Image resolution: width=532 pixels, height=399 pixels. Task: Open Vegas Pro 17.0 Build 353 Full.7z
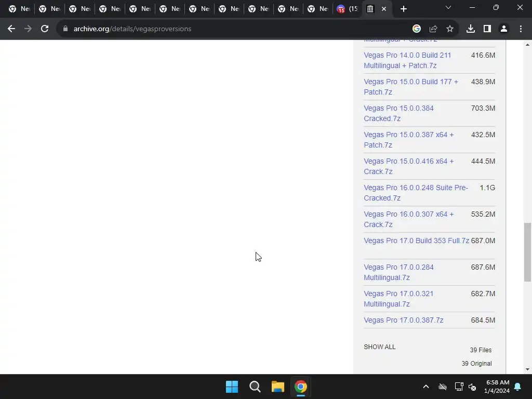[416, 241]
